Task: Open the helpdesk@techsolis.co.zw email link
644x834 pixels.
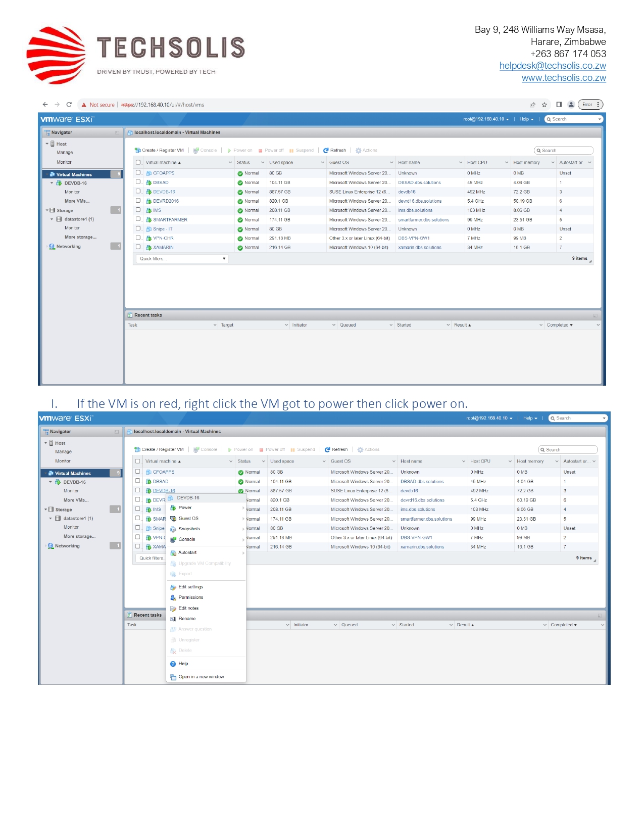Action: pyautogui.click(x=552, y=66)
